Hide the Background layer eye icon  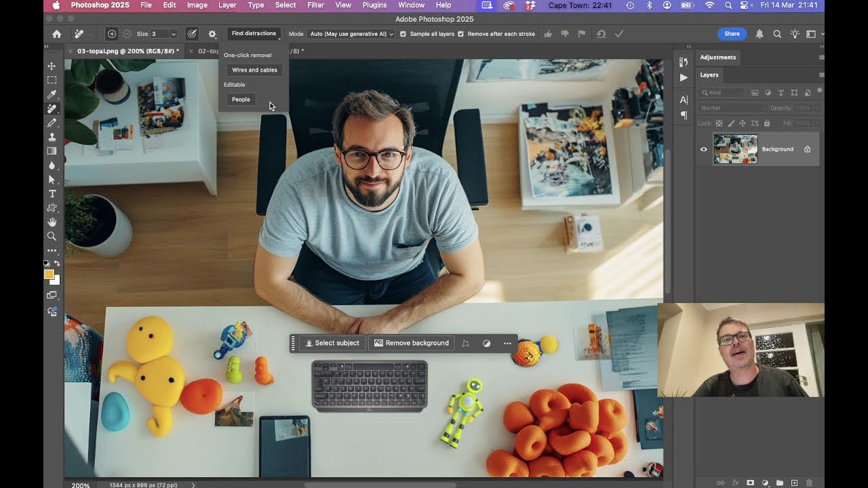703,150
